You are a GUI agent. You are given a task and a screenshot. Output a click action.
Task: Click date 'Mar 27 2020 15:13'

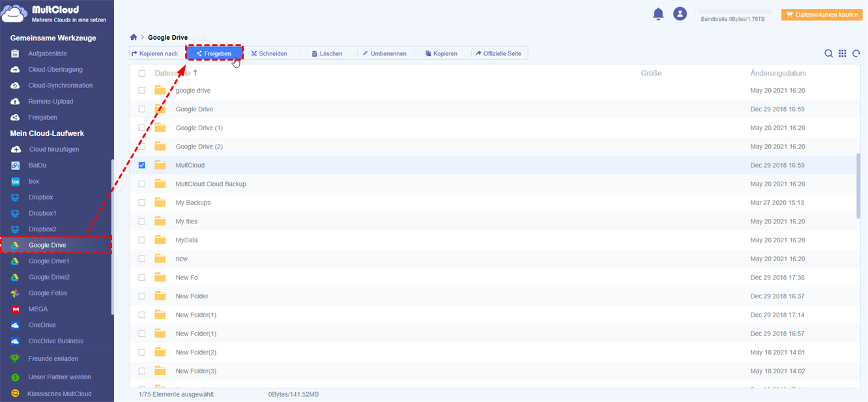click(777, 203)
